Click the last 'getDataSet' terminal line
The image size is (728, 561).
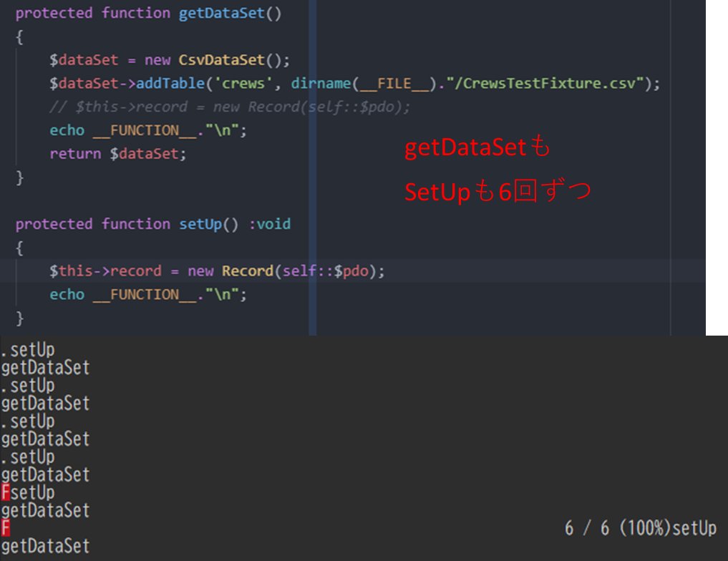click(45, 546)
